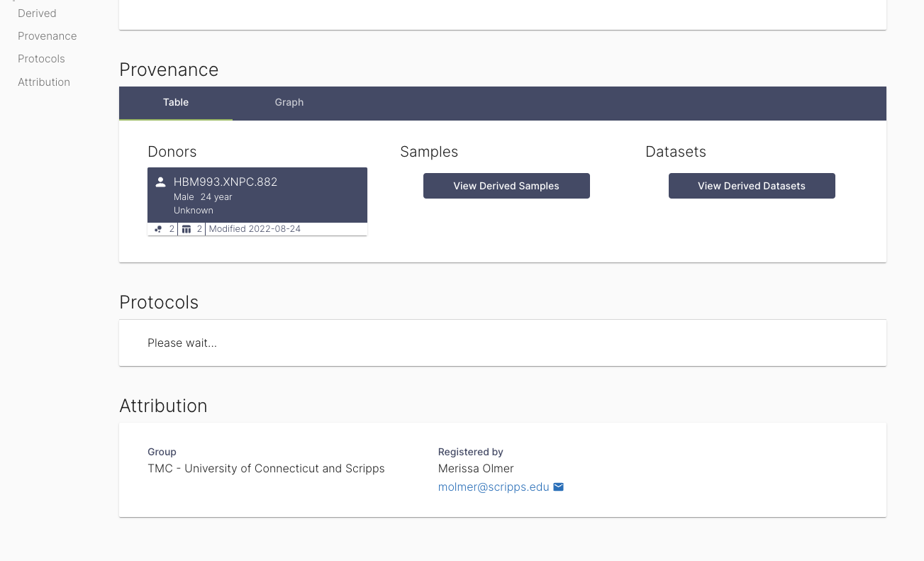The height and width of the screenshot is (561, 924).
Task: Click the datasets count number 2
Action: (199, 228)
